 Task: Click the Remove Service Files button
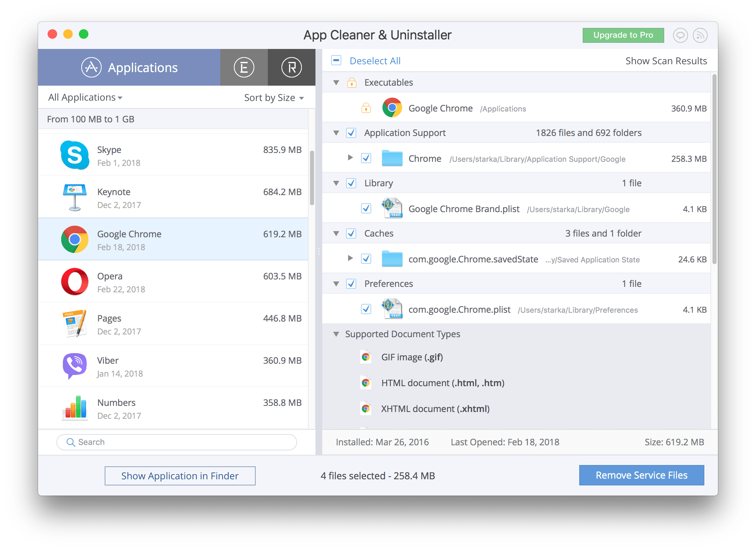tap(642, 475)
